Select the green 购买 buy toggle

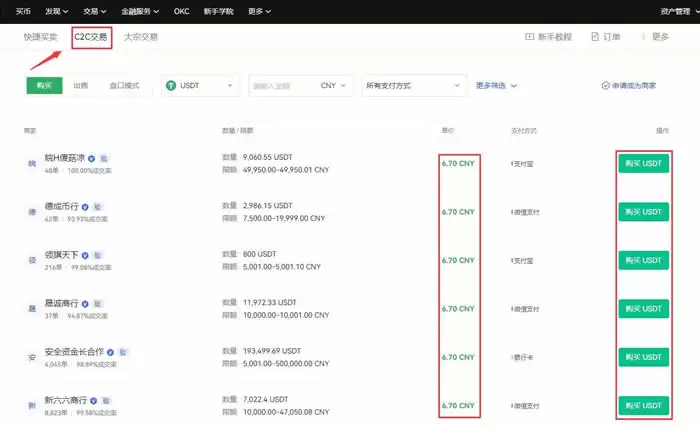(x=44, y=85)
